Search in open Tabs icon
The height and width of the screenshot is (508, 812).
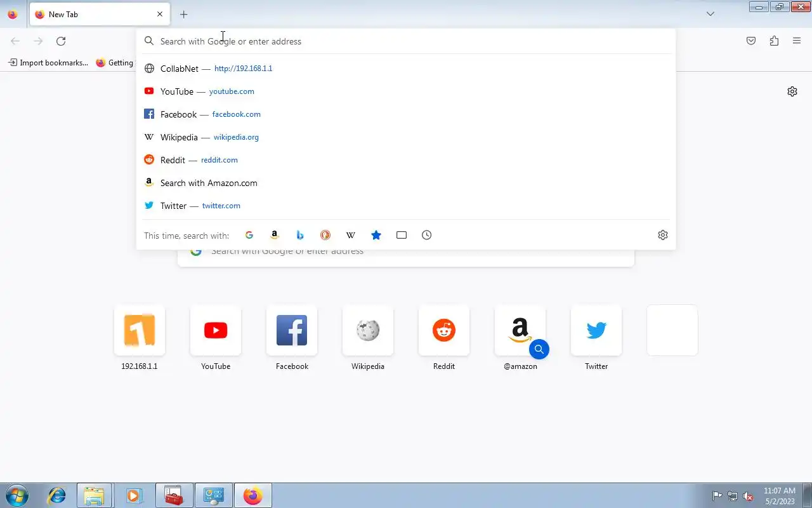[402, 235]
